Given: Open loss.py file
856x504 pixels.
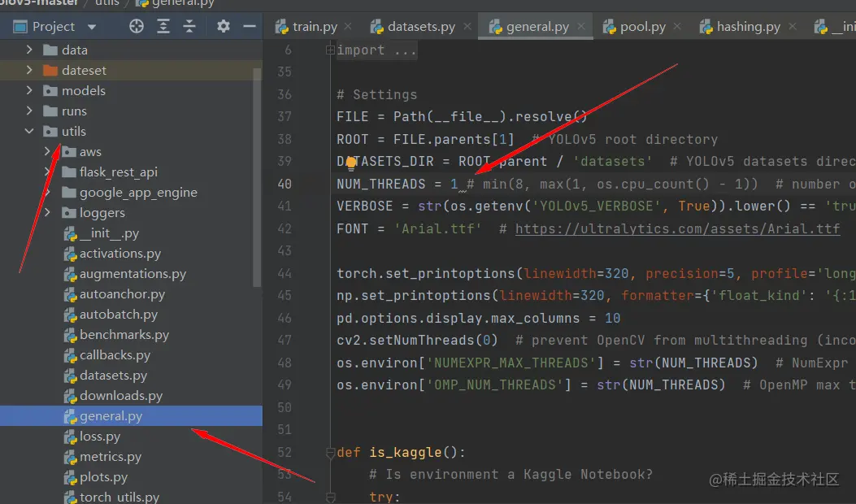Looking at the screenshot, I should pyautogui.click(x=100, y=437).
